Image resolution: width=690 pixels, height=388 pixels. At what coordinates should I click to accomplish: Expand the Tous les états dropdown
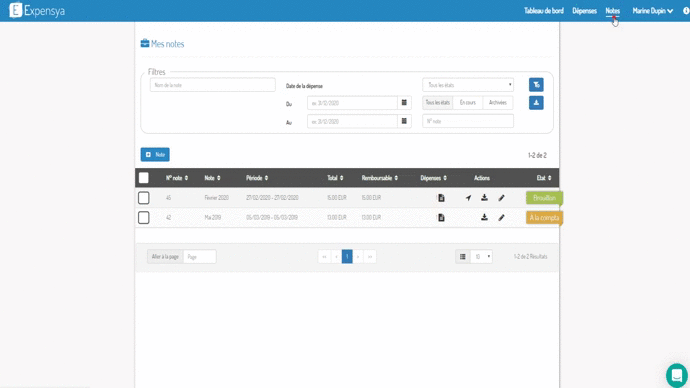[468, 85]
